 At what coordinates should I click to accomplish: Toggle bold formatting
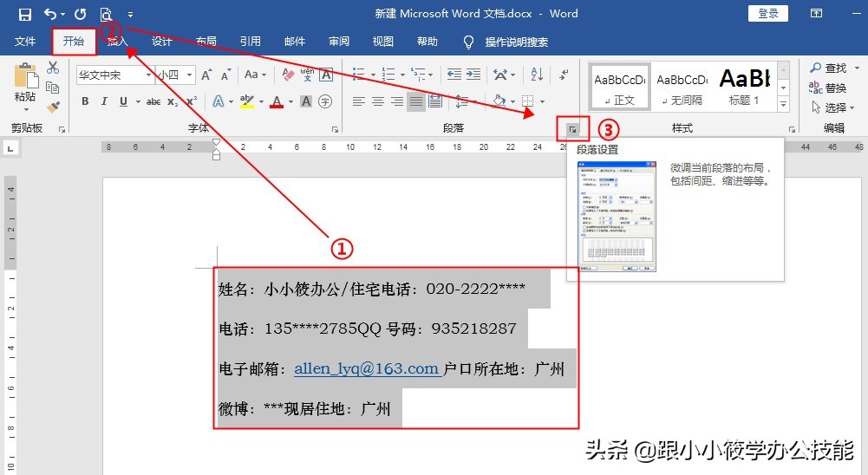point(85,101)
